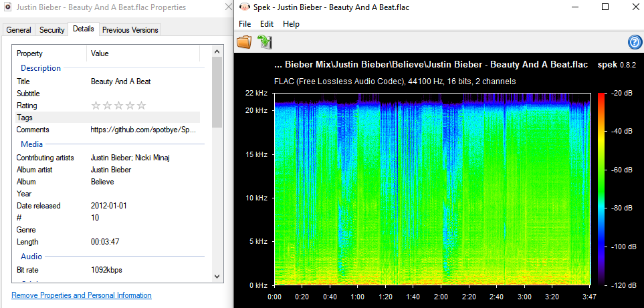Click the 22 kHz frequency axis label
Image resolution: width=644 pixels, height=308 pixels.
click(257, 93)
